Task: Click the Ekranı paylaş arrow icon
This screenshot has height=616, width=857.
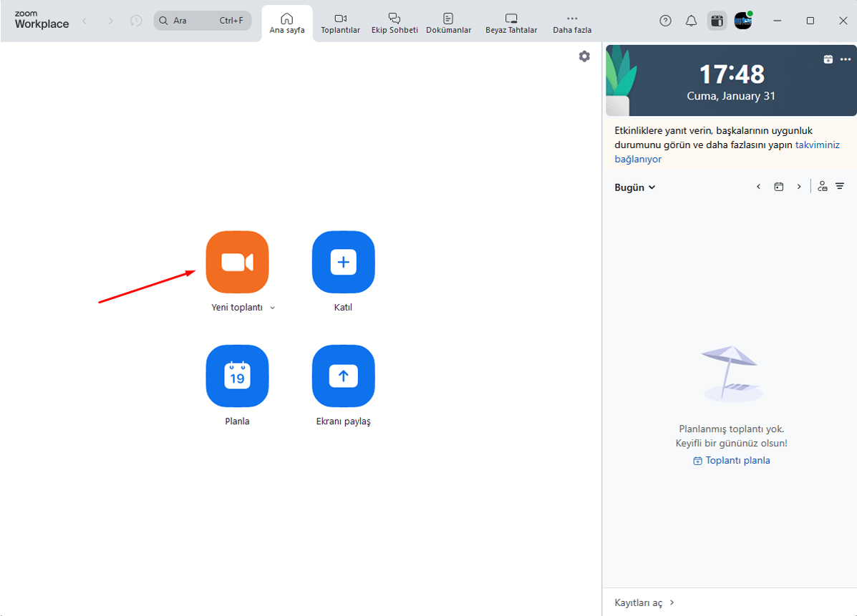Action: click(343, 376)
